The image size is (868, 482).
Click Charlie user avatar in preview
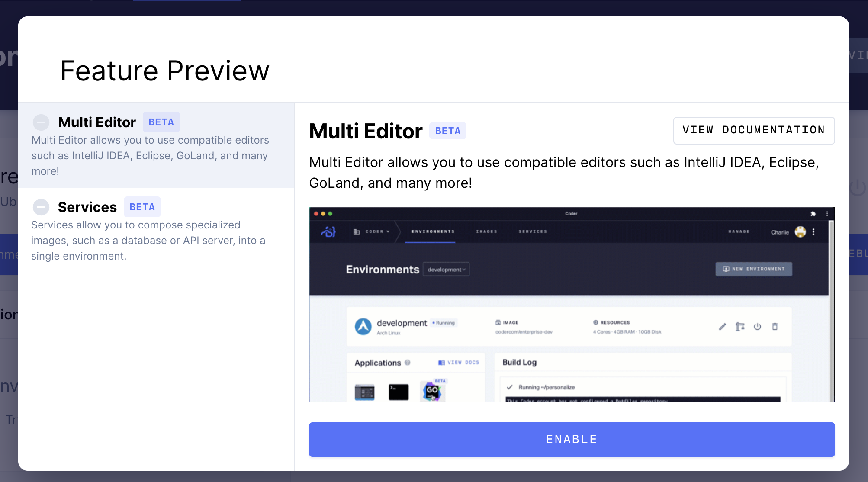tap(800, 232)
